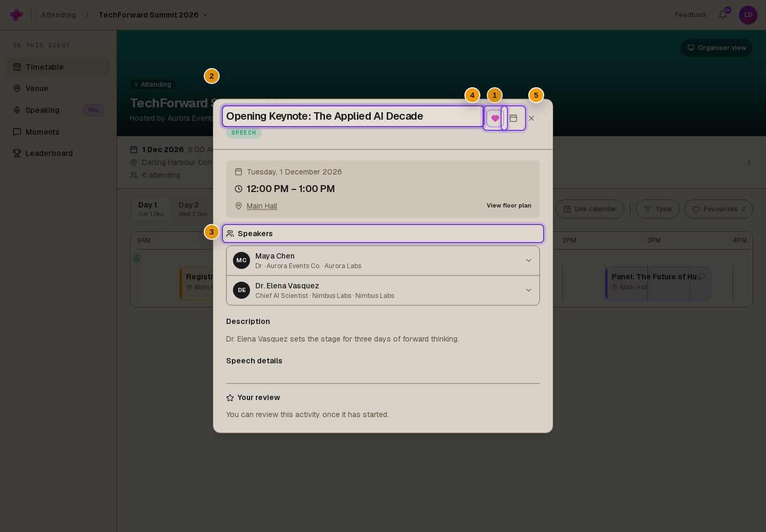Screen dimensions: 766x532
Task: Expand event details with the right chevron
Action: click(x=749, y=162)
